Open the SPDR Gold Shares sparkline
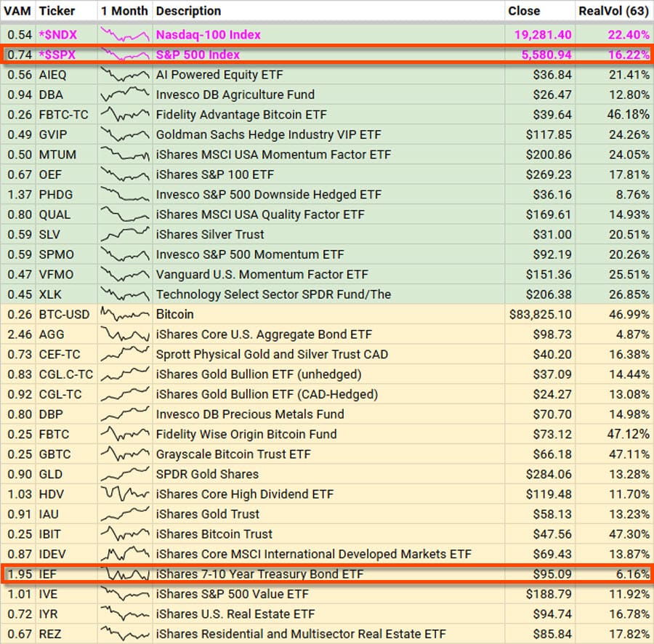Screen dimensions: 654x644 click(x=124, y=474)
